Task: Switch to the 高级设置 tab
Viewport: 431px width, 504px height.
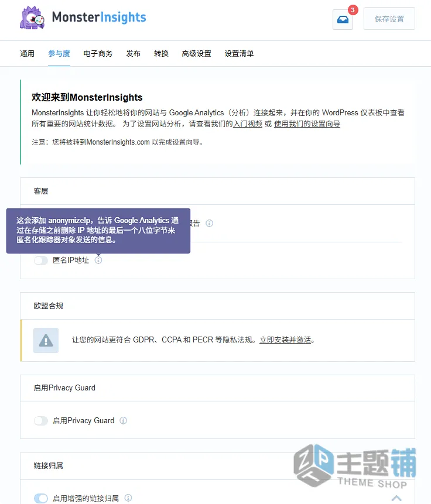Action: click(197, 54)
